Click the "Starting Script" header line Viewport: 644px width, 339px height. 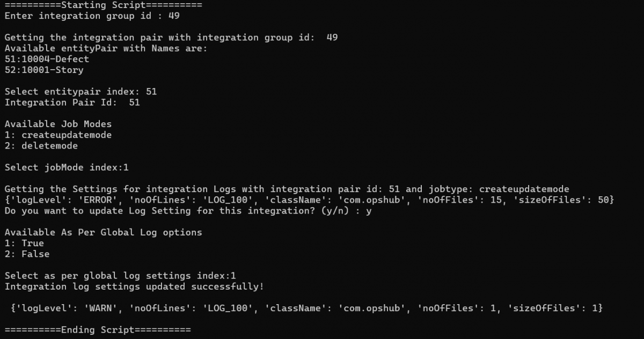point(103,5)
